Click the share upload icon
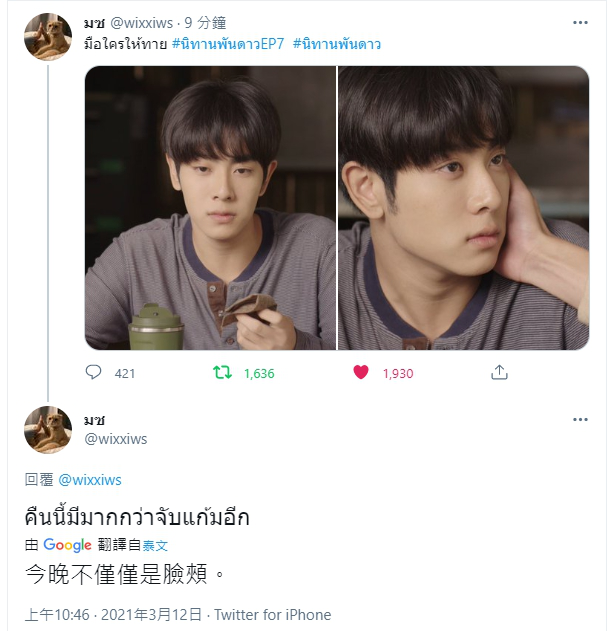The image size is (607, 631). (499, 372)
